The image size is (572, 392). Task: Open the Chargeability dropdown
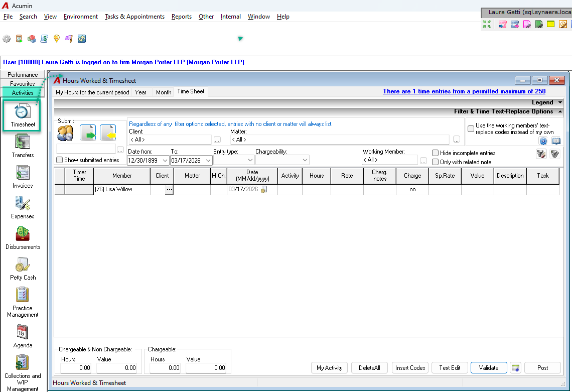coord(305,160)
